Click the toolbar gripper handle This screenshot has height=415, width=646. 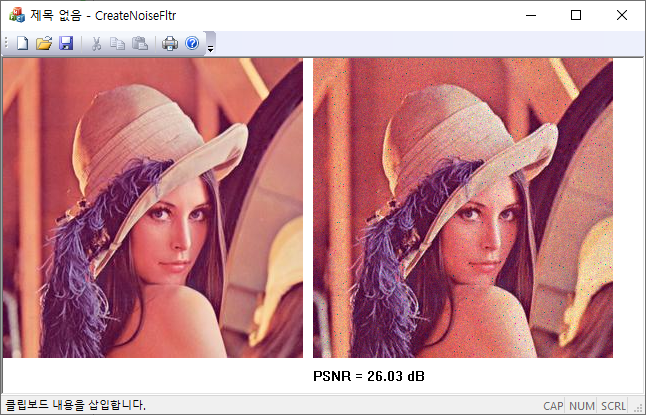[6, 43]
